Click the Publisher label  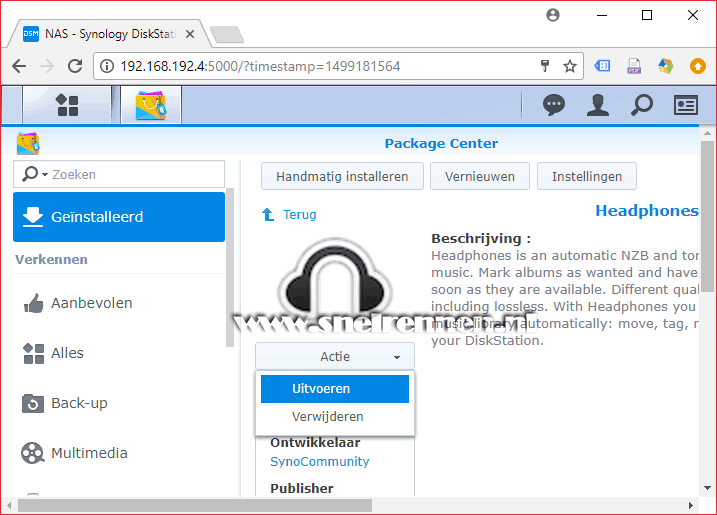302,488
